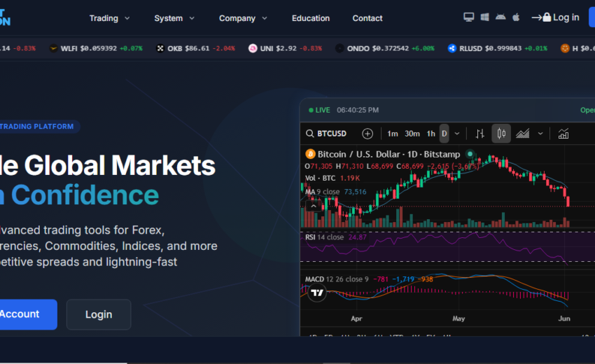Screen dimensions: 595x364
Task: Open the chart interval dropdown arrow
Action: 457,134
